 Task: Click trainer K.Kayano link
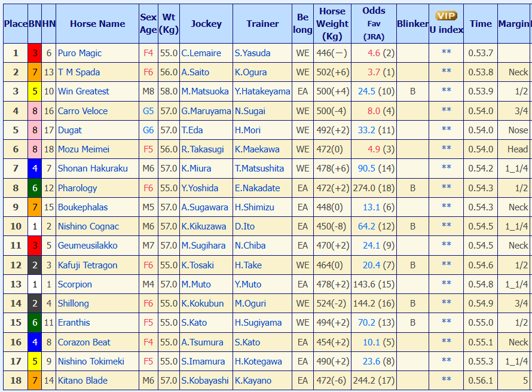point(253,381)
